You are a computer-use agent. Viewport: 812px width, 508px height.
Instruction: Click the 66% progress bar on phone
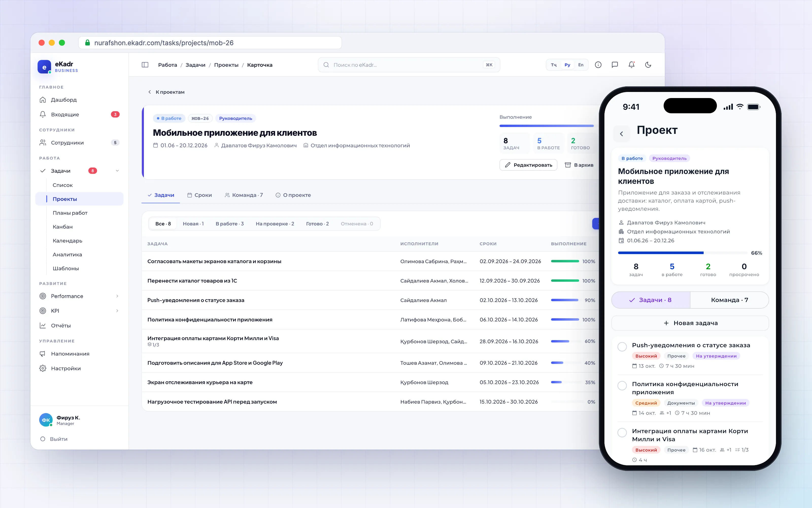click(x=683, y=253)
